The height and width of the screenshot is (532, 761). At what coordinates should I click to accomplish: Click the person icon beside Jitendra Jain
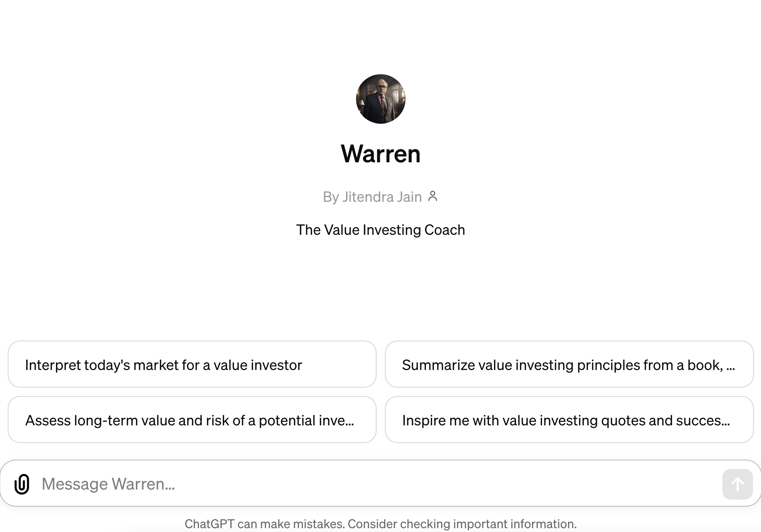[433, 196]
